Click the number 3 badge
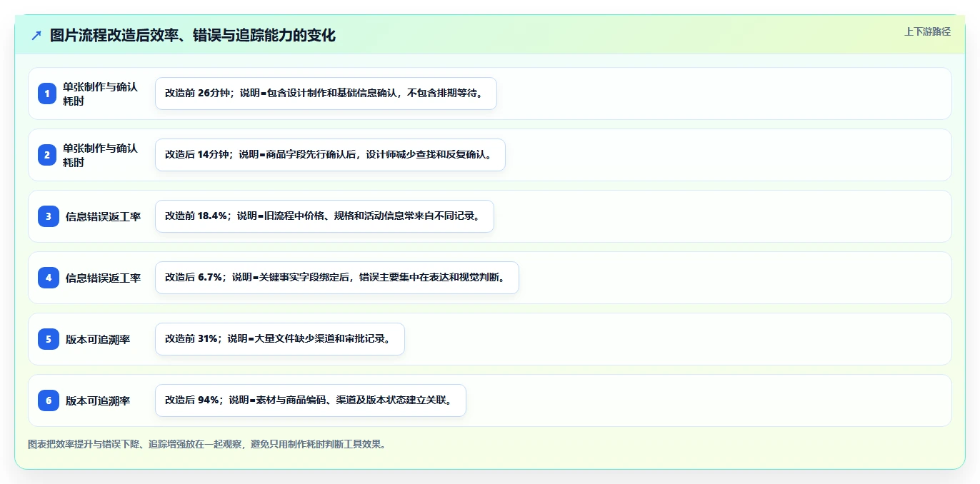The image size is (980, 484). [x=48, y=216]
